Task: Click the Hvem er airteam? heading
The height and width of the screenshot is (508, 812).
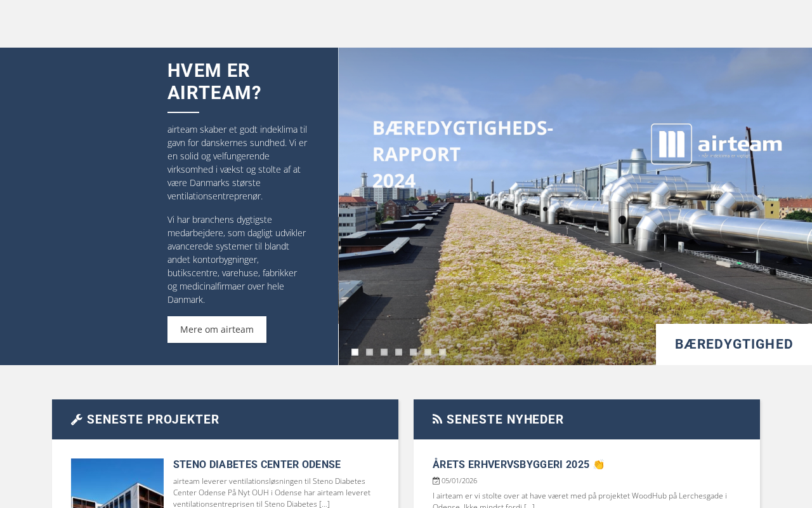Action: (x=214, y=82)
